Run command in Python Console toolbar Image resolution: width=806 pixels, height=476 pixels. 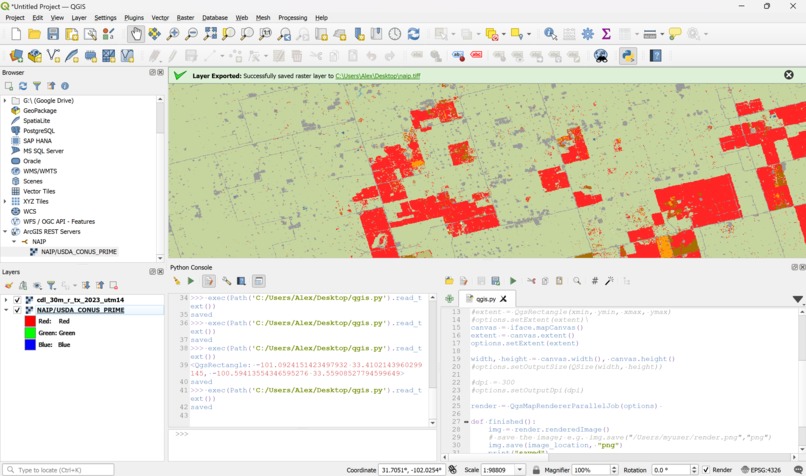click(x=191, y=281)
